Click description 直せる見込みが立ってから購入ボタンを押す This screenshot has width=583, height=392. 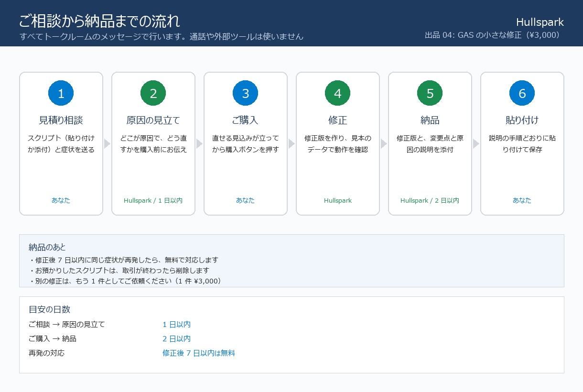[246, 144]
